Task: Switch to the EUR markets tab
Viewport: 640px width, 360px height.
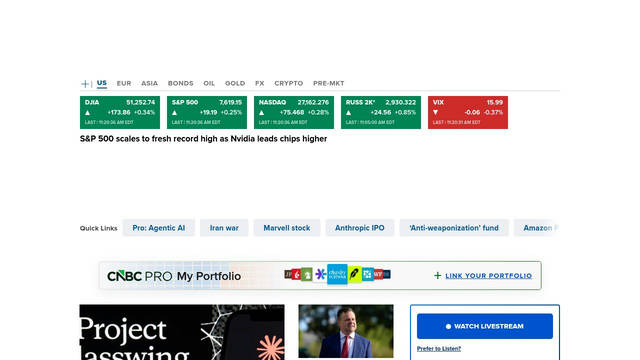Action: (124, 83)
